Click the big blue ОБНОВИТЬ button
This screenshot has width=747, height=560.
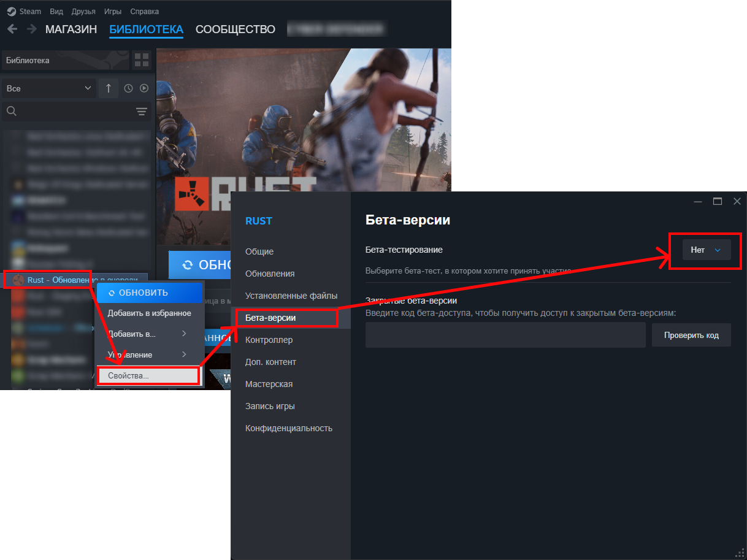pyautogui.click(x=201, y=265)
